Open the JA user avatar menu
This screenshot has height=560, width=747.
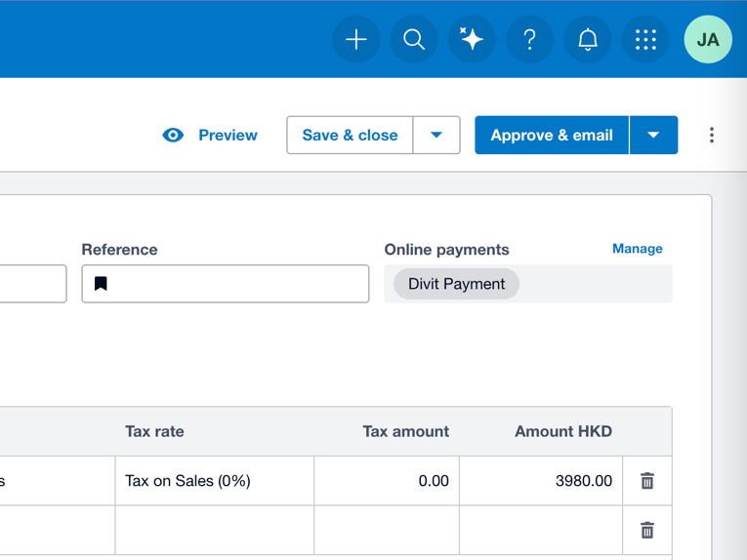click(708, 39)
